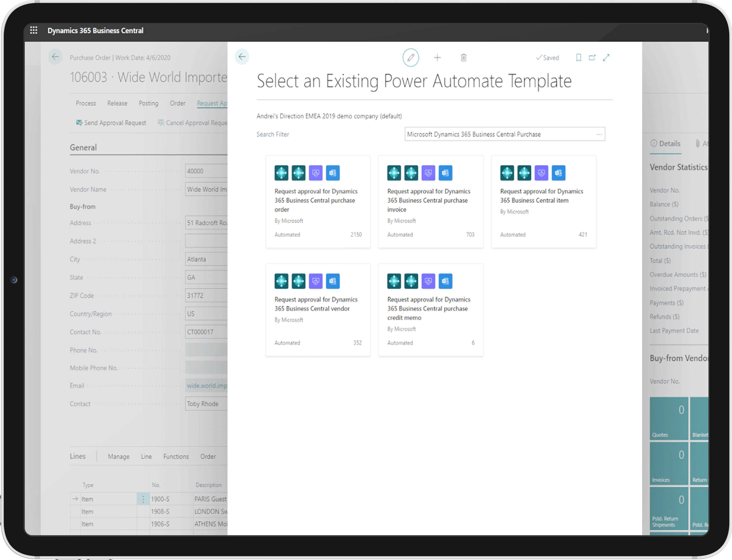Click the PARIS Guest description cell
Viewport: 732px width, 560px height.
(x=211, y=499)
